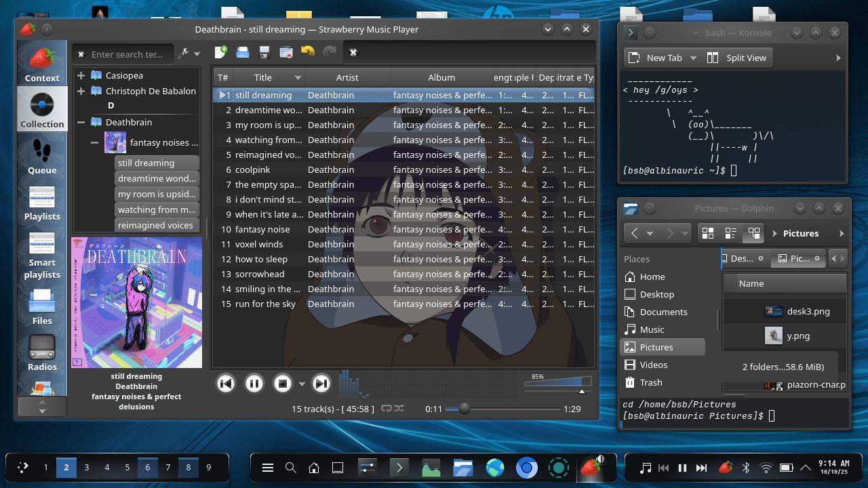Switch to the Smart playlists tab

pos(42,254)
